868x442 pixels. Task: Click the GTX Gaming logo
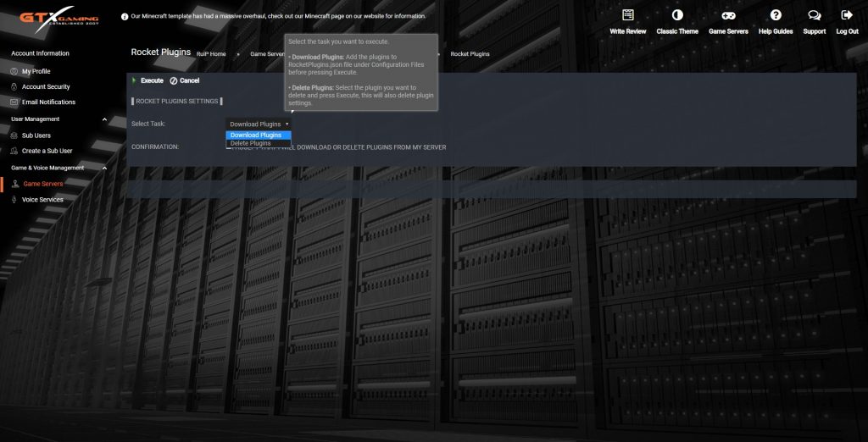point(58,19)
